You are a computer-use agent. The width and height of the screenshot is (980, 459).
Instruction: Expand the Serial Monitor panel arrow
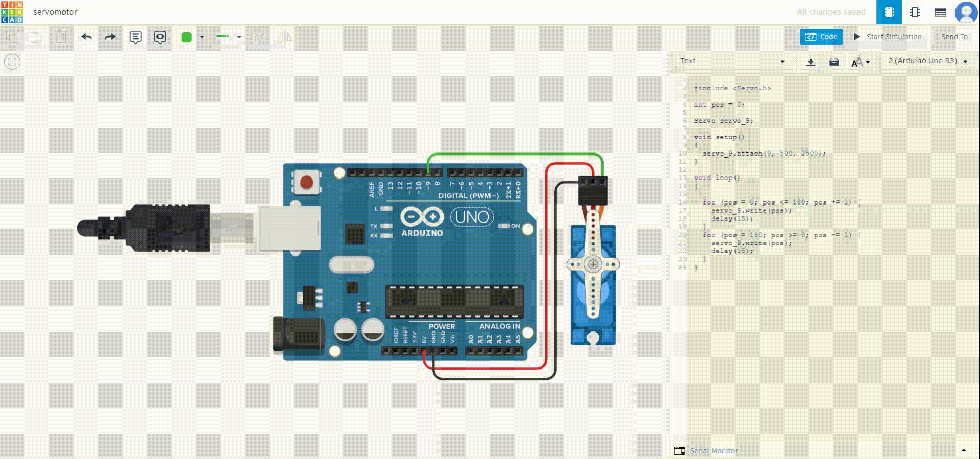point(964,450)
